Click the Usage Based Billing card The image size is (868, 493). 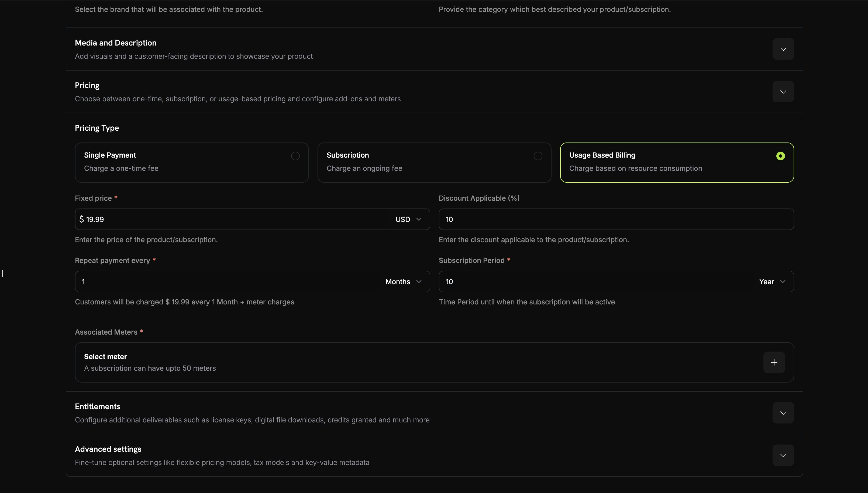(x=677, y=162)
